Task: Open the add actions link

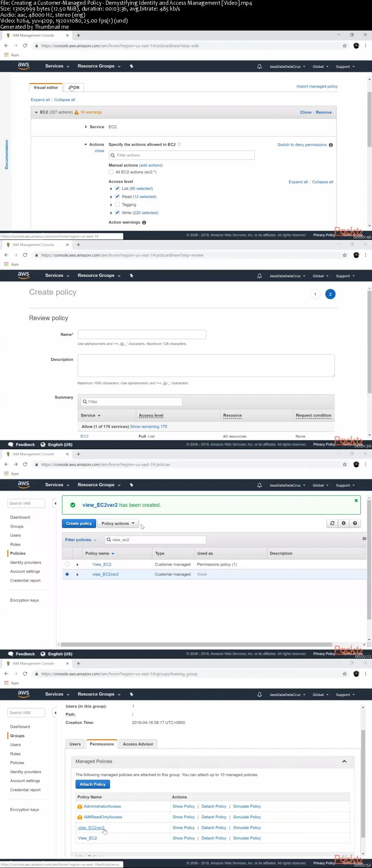Action: coord(151,165)
